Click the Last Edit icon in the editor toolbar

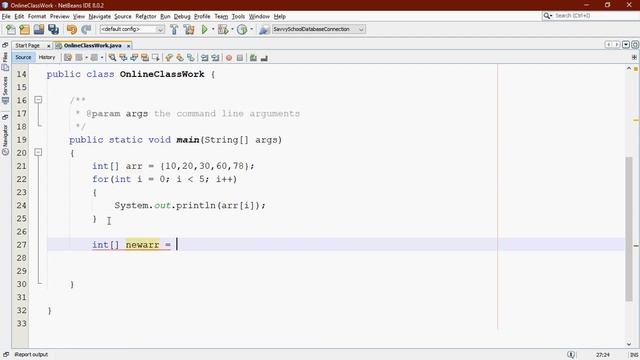[68, 58]
